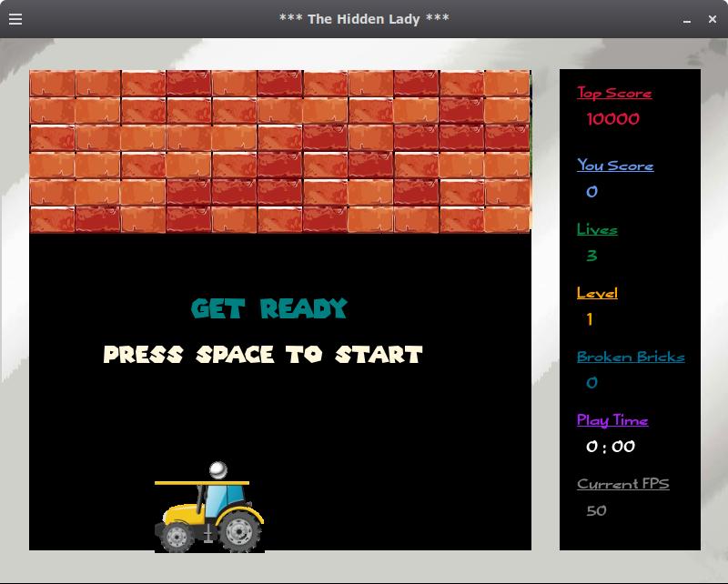Click the red 10000 top score value
Image resolution: width=728 pixels, height=584 pixels.
[613, 119]
